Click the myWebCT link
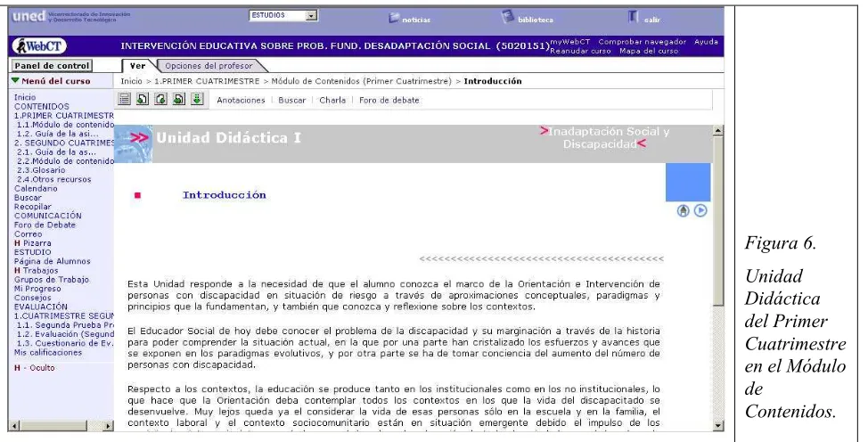The image size is (868, 442). (569, 42)
